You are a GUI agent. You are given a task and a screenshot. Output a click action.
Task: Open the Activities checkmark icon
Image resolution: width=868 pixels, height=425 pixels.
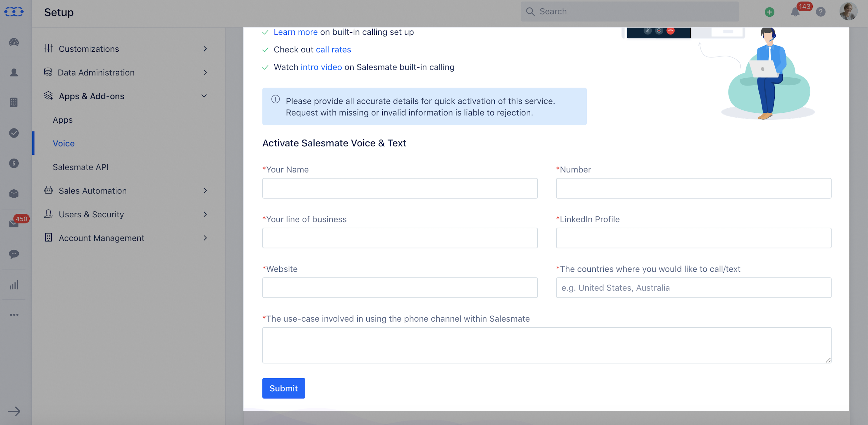click(14, 133)
